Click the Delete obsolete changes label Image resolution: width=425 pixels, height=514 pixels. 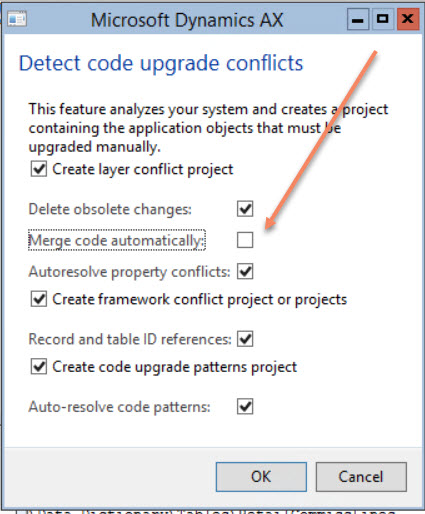click(x=110, y=209)
